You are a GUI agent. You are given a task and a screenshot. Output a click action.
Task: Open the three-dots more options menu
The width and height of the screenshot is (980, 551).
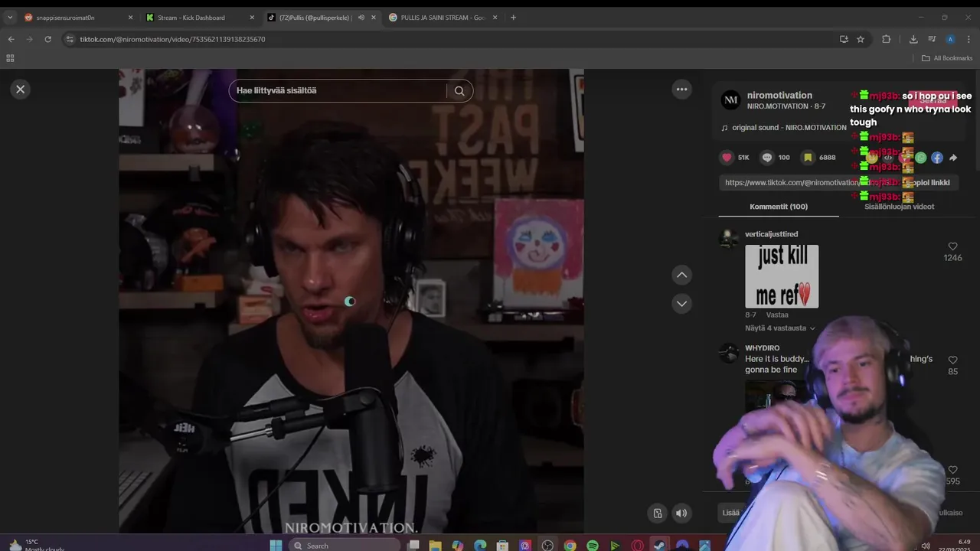681,90
